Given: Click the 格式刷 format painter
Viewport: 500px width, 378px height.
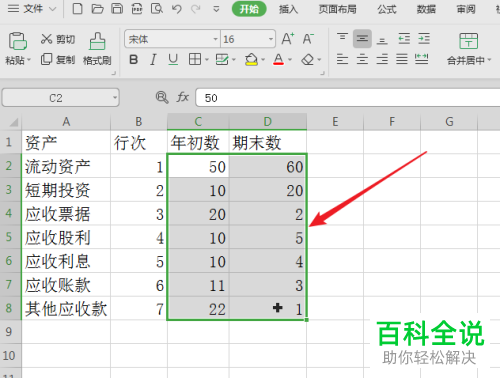Looking at the screenshot, I should [x=97, y=49].
